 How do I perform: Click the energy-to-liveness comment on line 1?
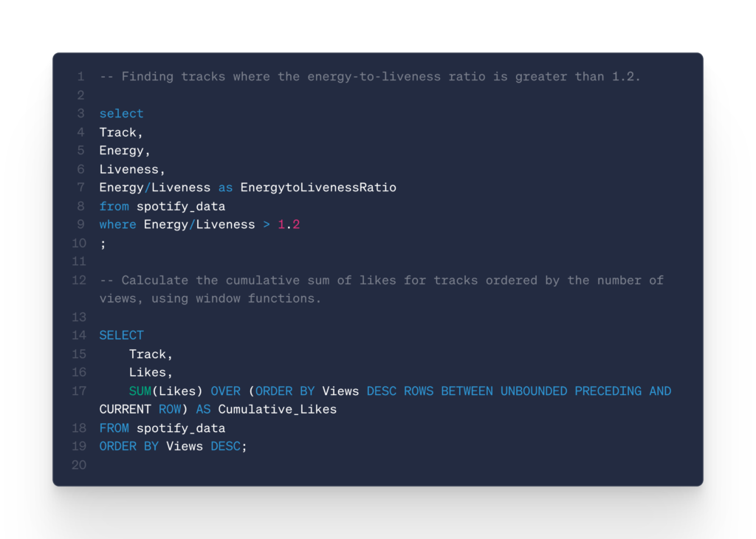click(370, 77)
